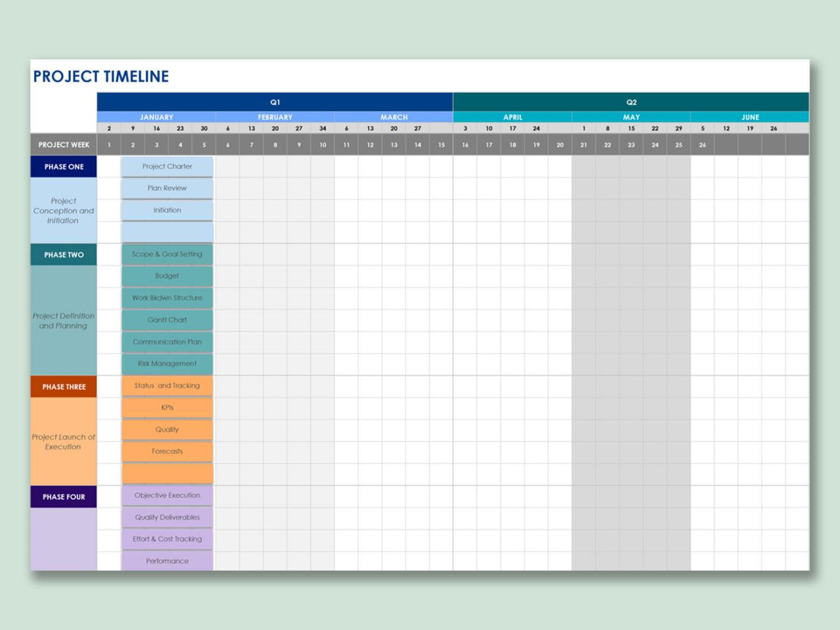Click the Plan Review bar
840x630 pixels.
tap(168, 188)
